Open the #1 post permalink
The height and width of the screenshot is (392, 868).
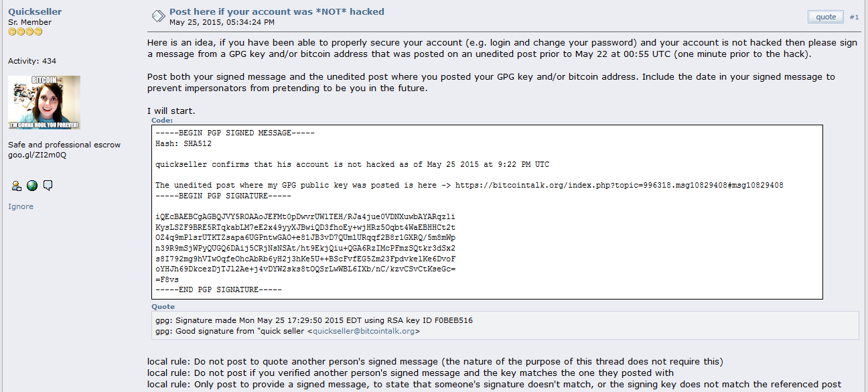coord(854,17)
